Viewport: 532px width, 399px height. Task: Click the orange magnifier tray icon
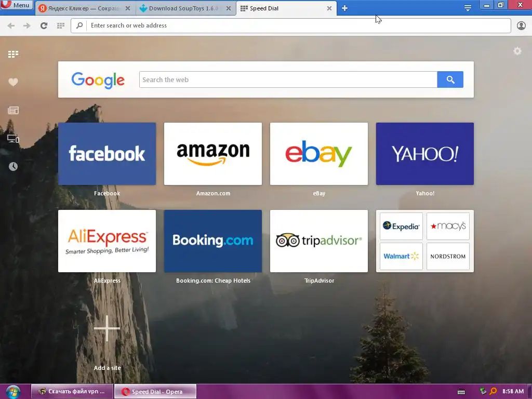(x=494, y=391)
